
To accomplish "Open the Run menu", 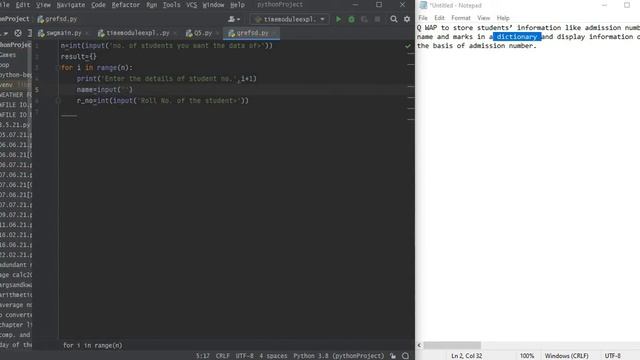I will point(151,5).
